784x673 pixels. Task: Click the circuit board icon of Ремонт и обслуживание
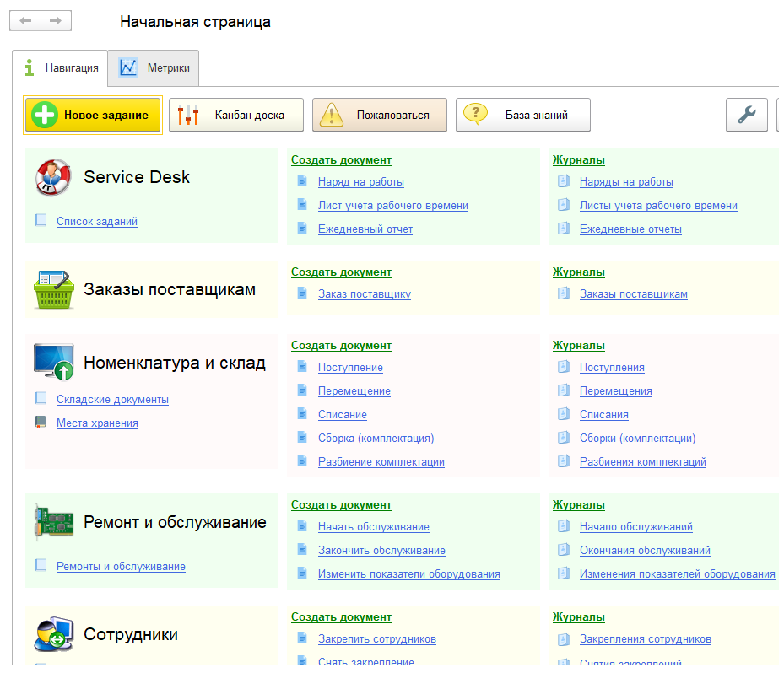click(52, 521)
